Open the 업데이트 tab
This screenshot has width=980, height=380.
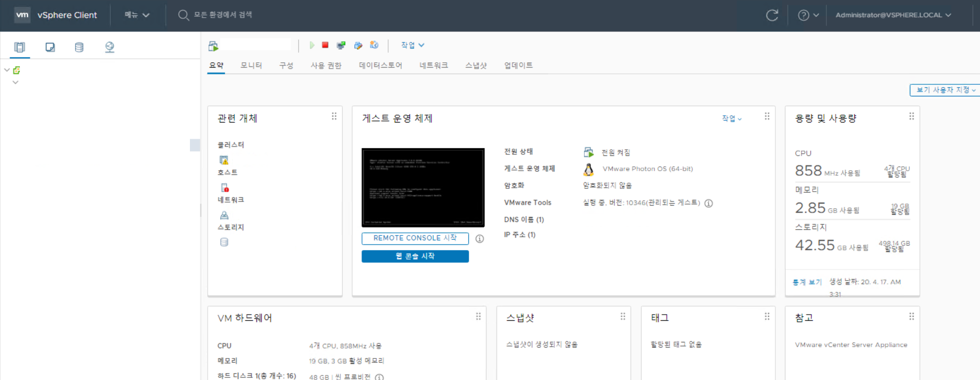(518, 65)
